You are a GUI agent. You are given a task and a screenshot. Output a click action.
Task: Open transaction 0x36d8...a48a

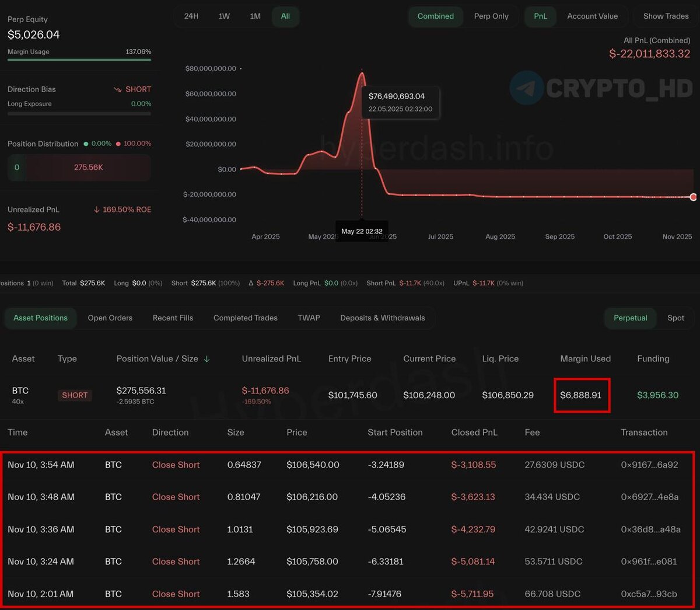650,529
